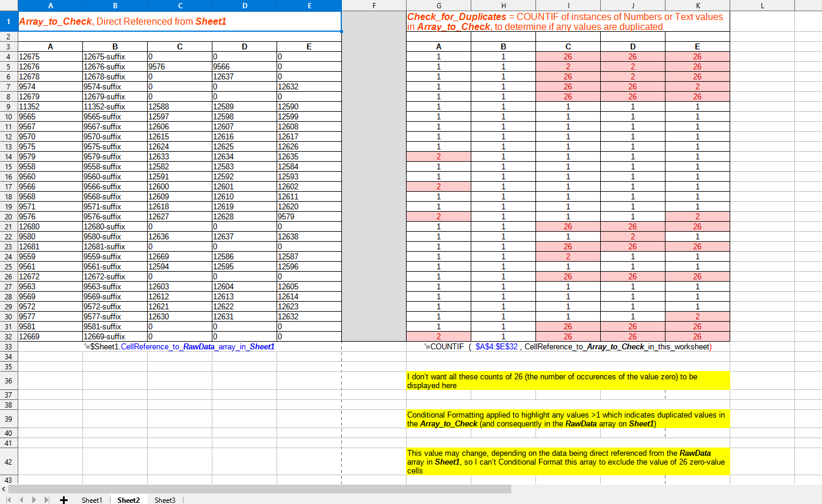Jump to the first sheet using the navigation arrow
This screenshot has width=822, height=504.
pyautogui.click(x=8, y=500)
